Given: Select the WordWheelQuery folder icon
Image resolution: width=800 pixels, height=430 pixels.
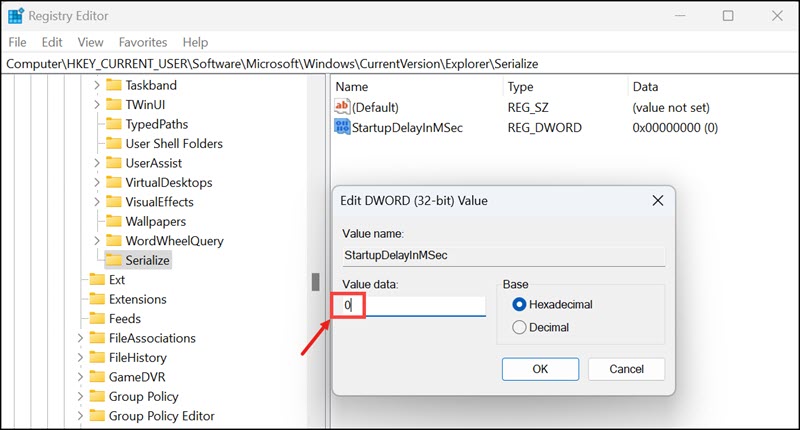Looking at the screenshot, I should pos(114,241).
